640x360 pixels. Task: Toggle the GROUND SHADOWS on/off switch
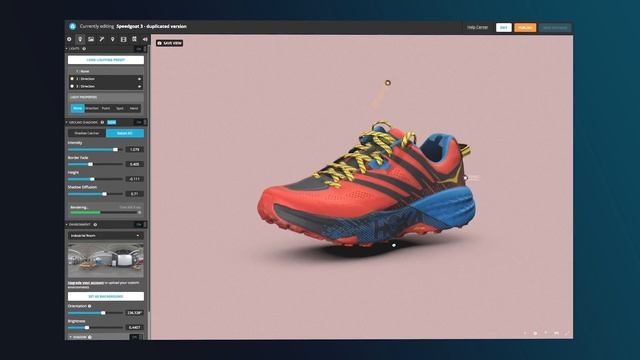point(141,122)
